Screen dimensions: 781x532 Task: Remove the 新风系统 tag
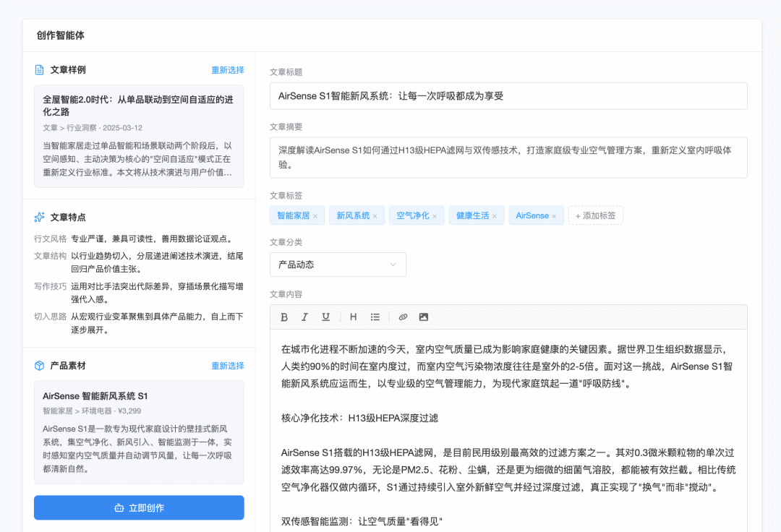coord(375,216)
